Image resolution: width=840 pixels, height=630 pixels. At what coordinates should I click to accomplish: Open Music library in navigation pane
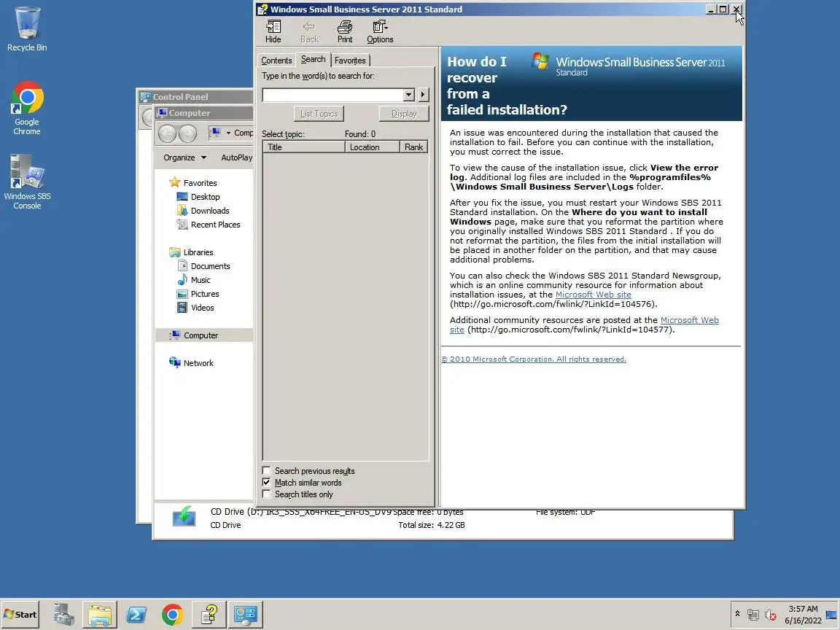point(201,280)
